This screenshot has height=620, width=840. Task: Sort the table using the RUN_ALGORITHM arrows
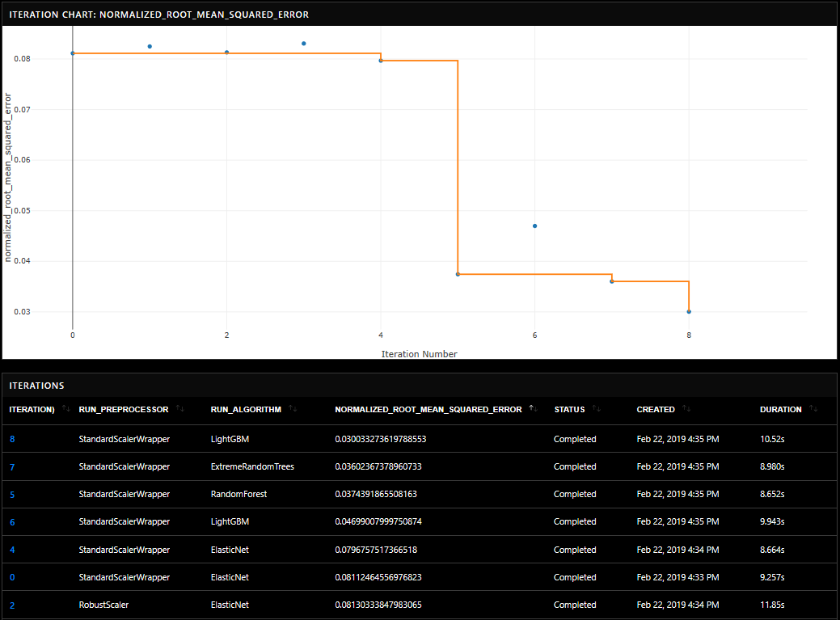[293, 409]
